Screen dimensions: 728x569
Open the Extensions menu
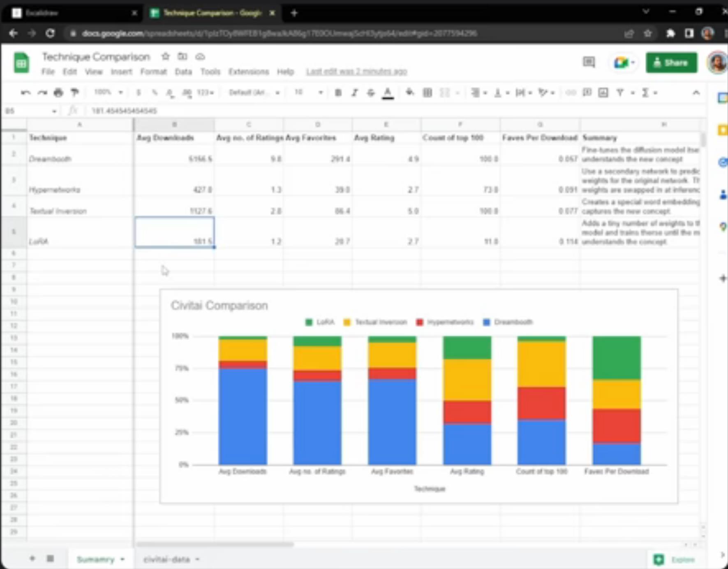pyautogui.click(x=248, y=72)
